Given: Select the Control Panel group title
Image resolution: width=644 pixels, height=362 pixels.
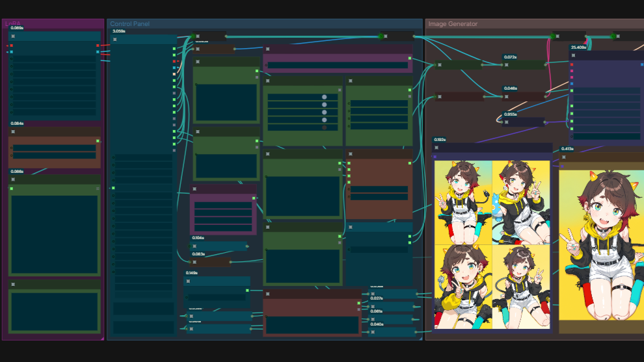Looking at the screenshot, I should [x=130, y=24].
